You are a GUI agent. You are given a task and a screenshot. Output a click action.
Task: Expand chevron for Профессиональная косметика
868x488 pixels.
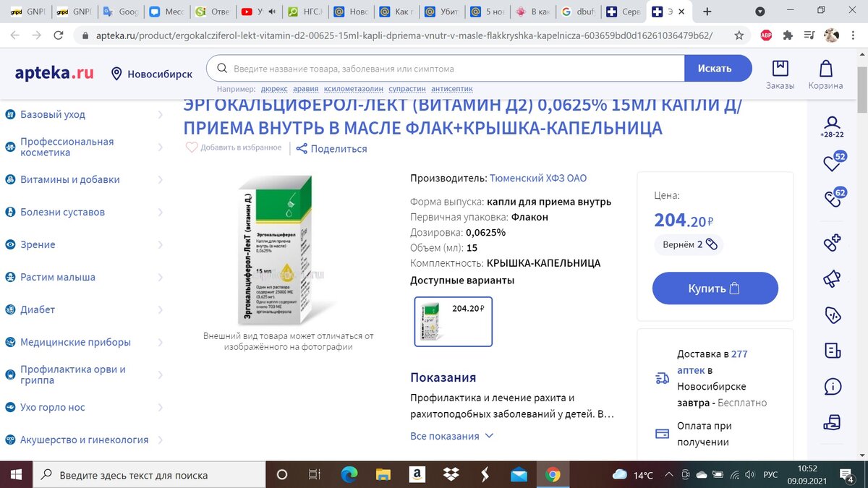point(160,147)
